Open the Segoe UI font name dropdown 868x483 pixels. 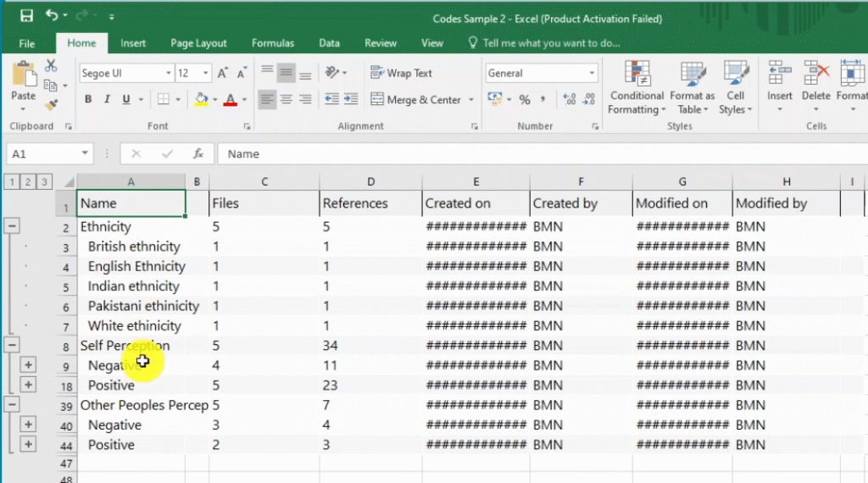168,74
